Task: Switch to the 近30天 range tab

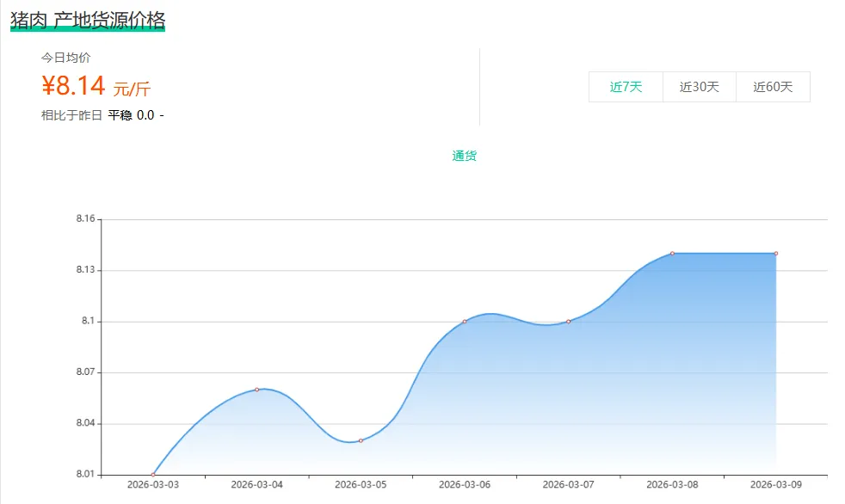Action: coord(700,87)
